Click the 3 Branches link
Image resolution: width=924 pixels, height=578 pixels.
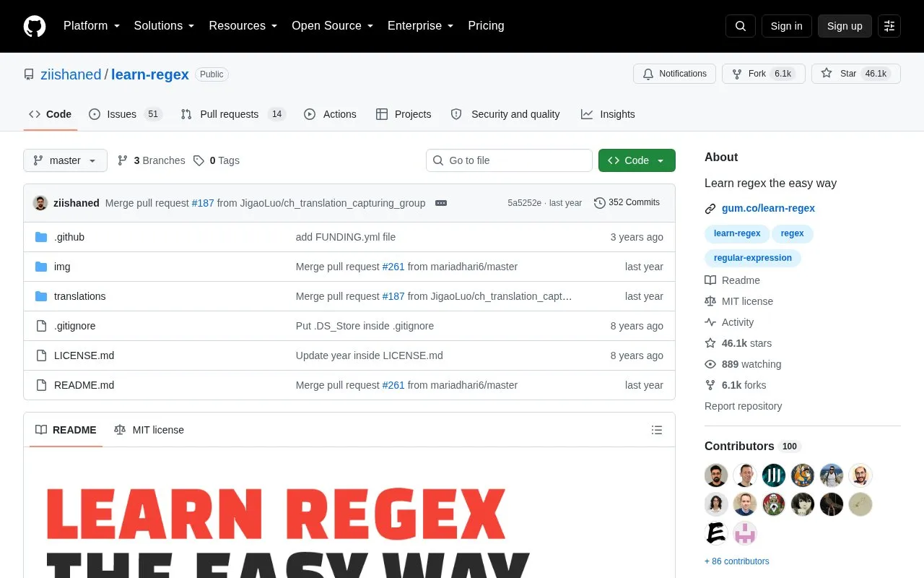[152, 160]
